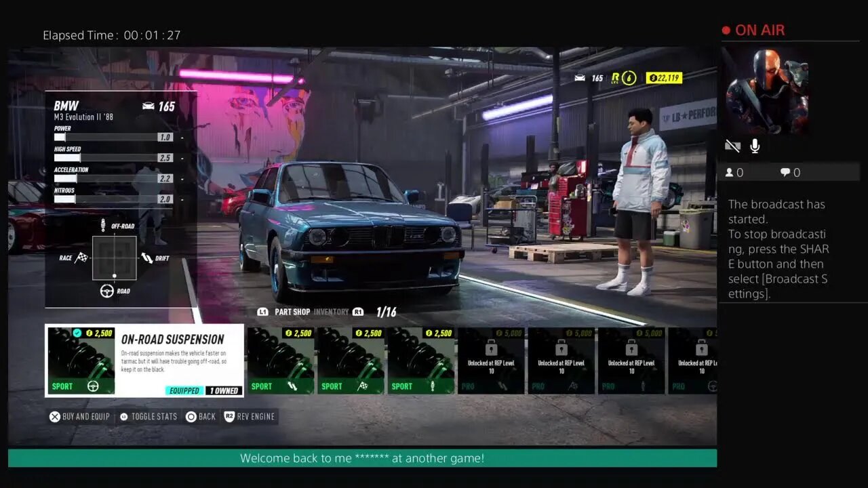
Task: Click the Power 1.0 value
Action: point(165,137)
